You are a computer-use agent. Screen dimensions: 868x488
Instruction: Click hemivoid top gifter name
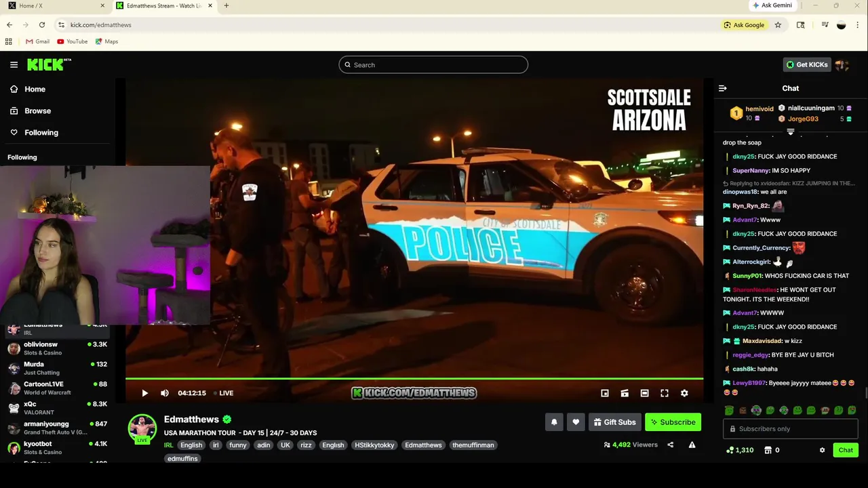coord(759,109)
